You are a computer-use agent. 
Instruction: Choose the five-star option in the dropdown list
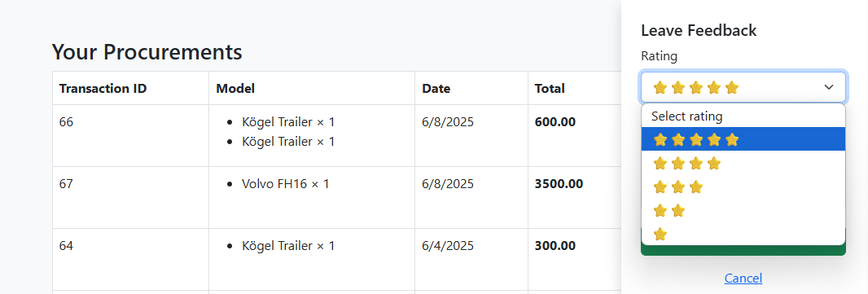[743, 139]
